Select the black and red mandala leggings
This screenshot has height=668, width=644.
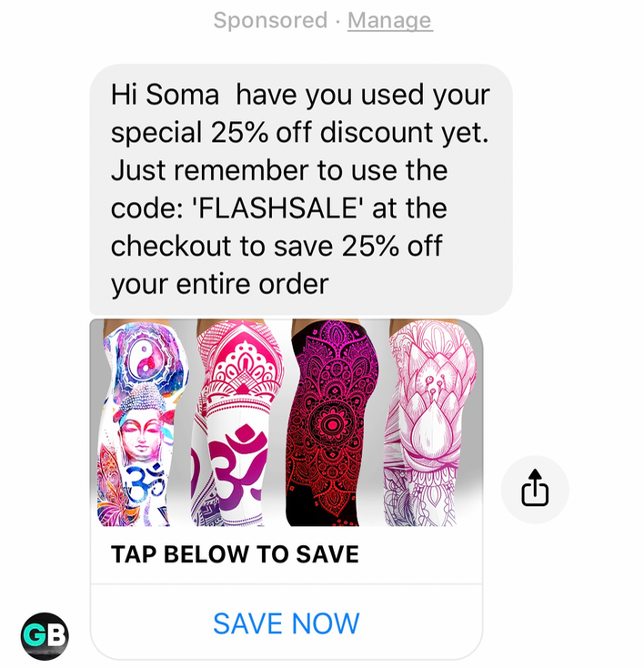(x=333, y=423)
